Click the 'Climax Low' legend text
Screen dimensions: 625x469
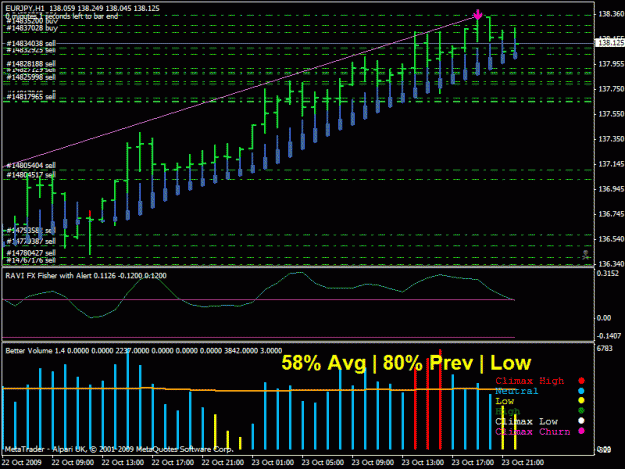pyautogui.click(x=527, y=422)
